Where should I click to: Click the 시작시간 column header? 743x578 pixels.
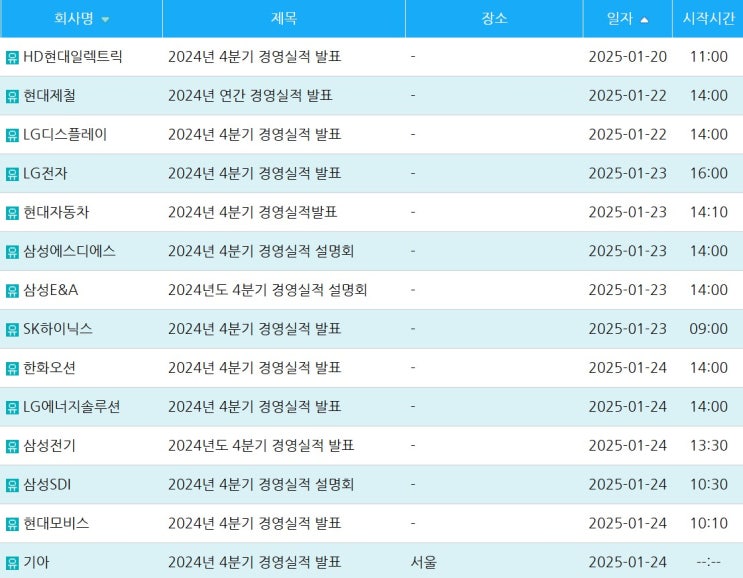[708, 18]
